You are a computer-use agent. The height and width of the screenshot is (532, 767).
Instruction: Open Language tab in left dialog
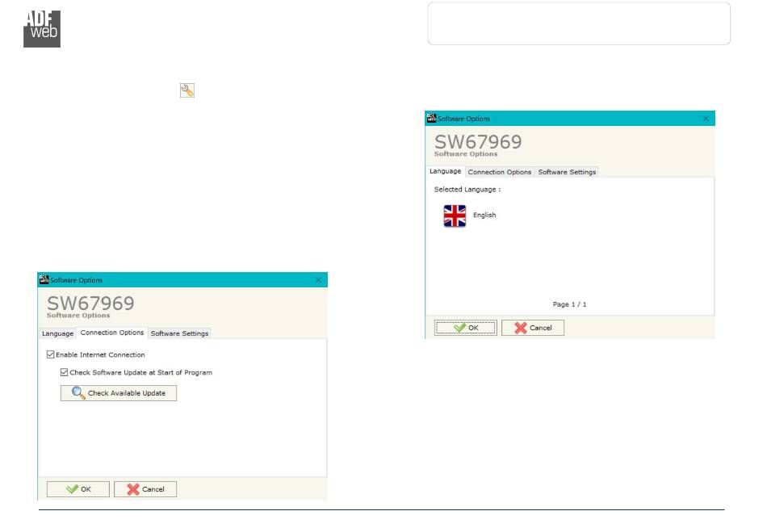(57, 333)
